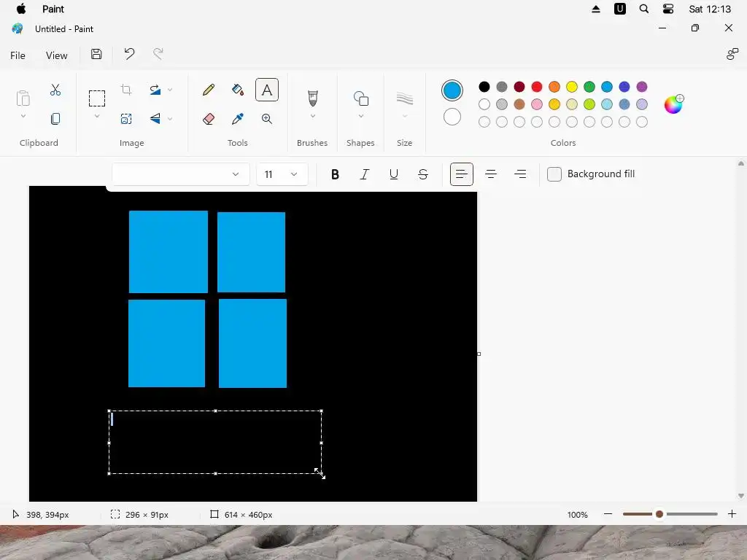This screenshot has height=560, width=747.
Task: Click the Cut scissors icon
Action: click(x=55, y=90)
